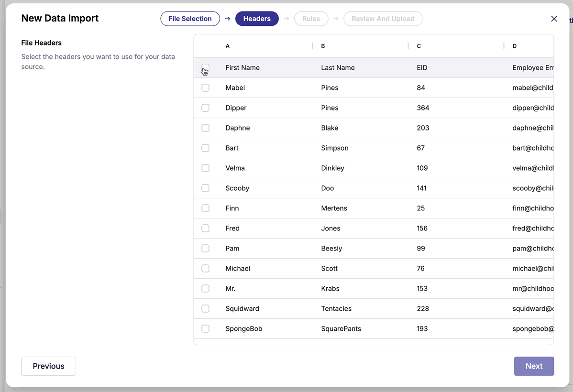
Task: Click EID value '141'
Action: [422, 188]
